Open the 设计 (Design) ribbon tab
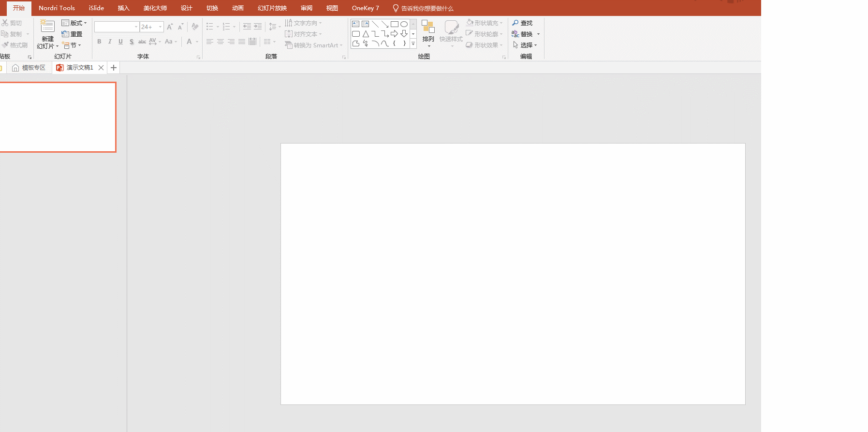The image size is (868, 432). [x=186, y=8]
